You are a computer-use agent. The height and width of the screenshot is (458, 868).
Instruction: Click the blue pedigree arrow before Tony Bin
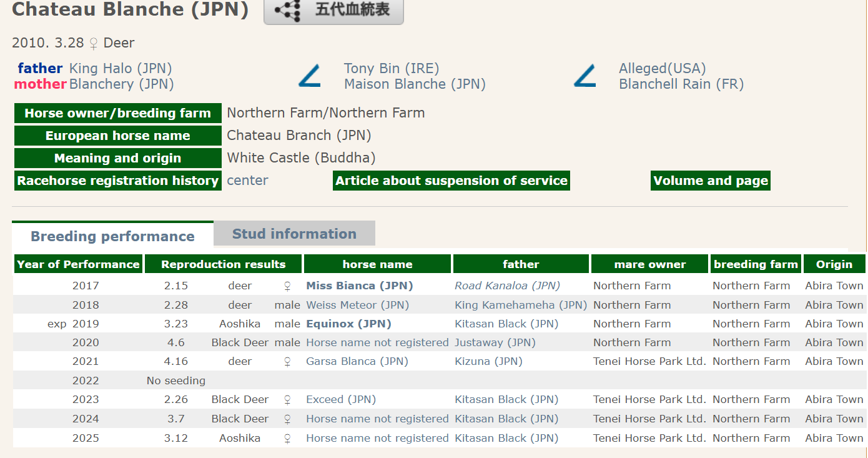tap(310, 76)
